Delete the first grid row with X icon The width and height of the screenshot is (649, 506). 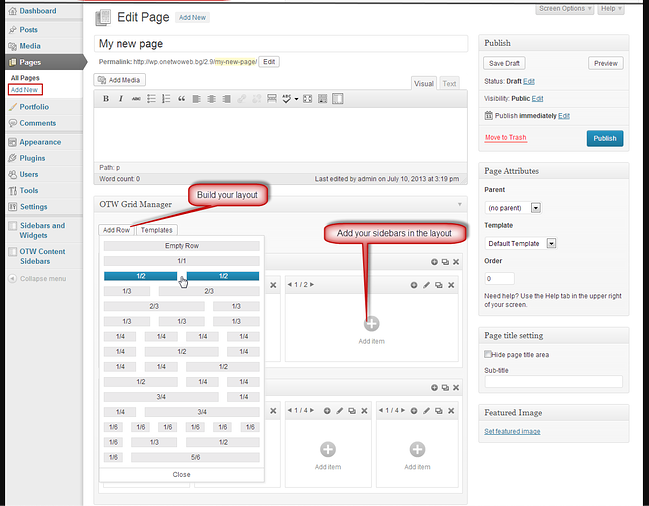click(x=456, y=262)
